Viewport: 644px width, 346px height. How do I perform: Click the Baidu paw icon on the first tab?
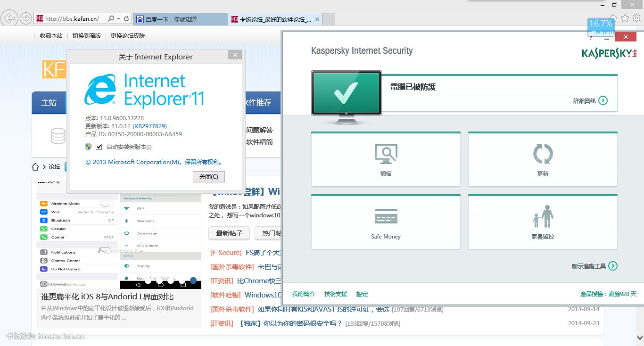[x=140, y=19]
